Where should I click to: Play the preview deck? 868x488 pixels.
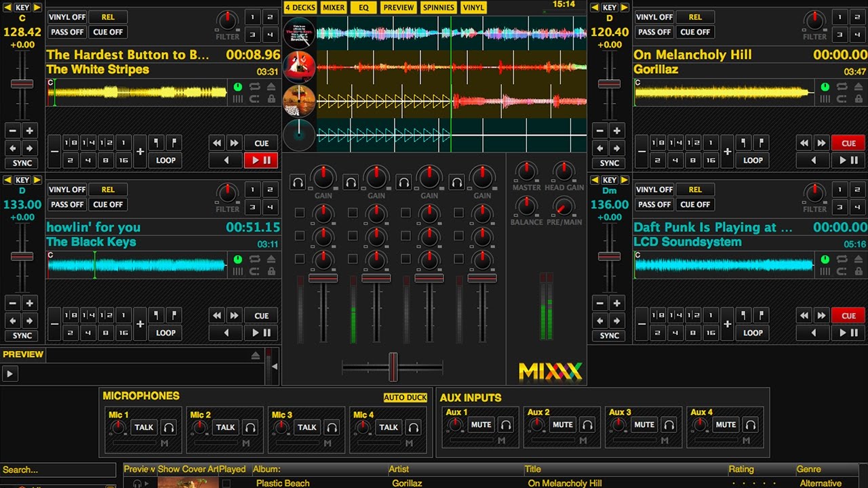coord(9,373)
